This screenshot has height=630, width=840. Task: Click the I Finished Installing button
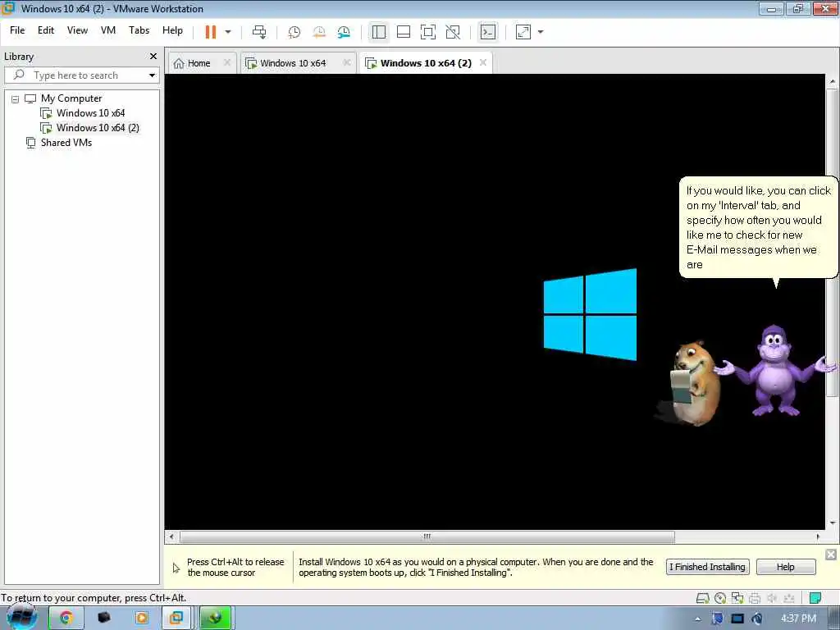pyautogui.click(x=707, y=567)
